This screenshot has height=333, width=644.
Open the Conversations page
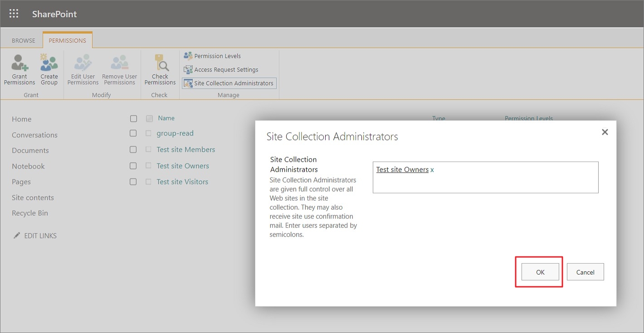point(34,135)
